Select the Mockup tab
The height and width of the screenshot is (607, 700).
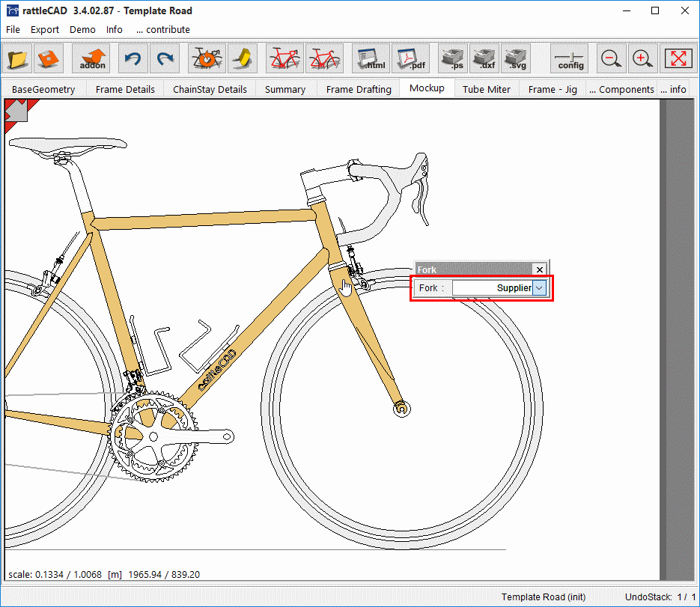[427, 88]
